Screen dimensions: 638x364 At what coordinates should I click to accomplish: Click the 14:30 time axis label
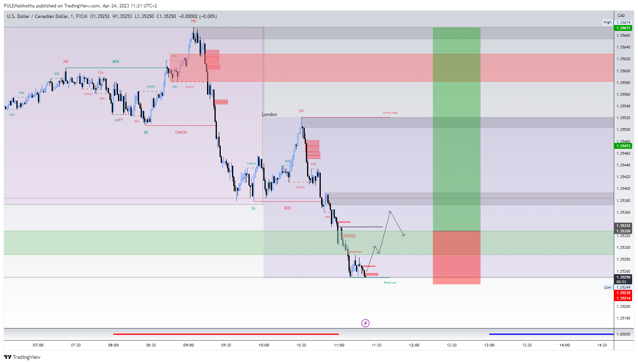(x=602, y=345)
